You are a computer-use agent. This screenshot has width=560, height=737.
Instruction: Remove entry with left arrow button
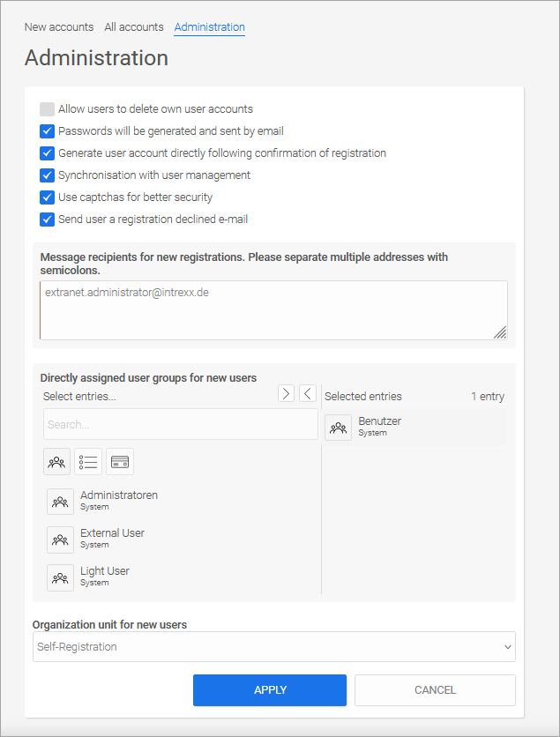click(308, 393)
